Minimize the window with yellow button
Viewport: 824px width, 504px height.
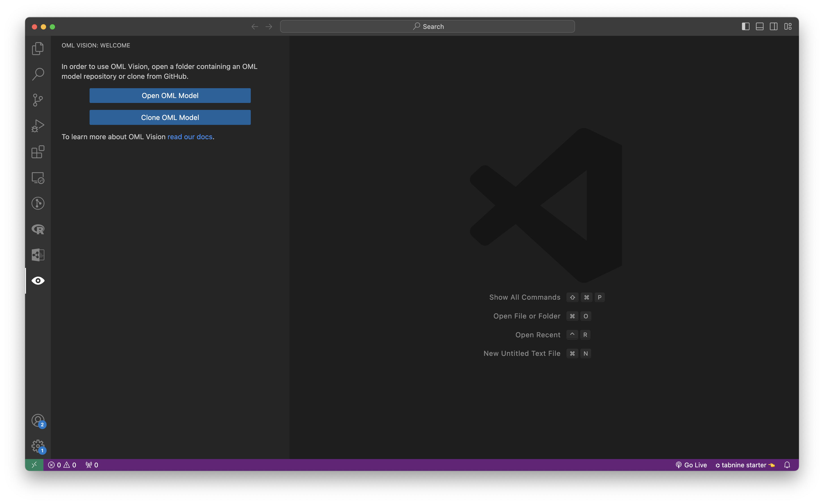tap(43, 27)
